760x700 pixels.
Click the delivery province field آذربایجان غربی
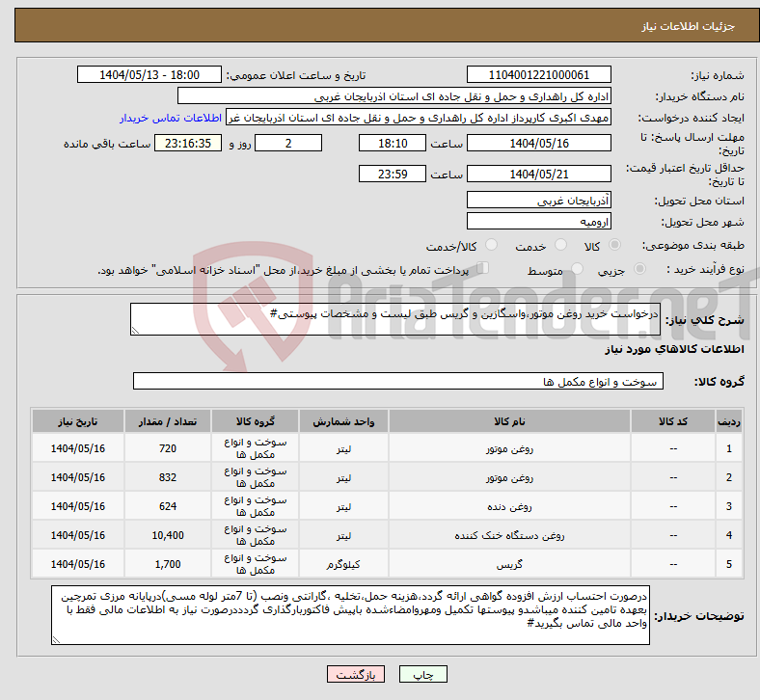coord(538,201)
